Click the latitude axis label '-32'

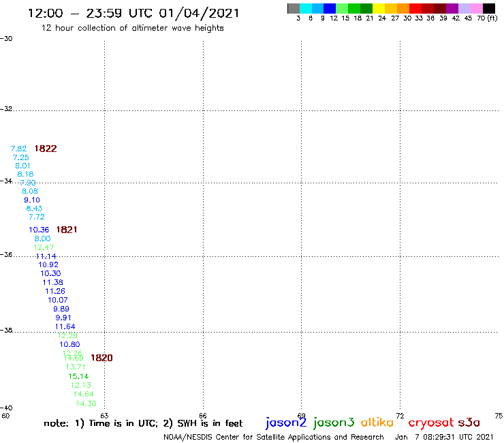coord(6,109)
